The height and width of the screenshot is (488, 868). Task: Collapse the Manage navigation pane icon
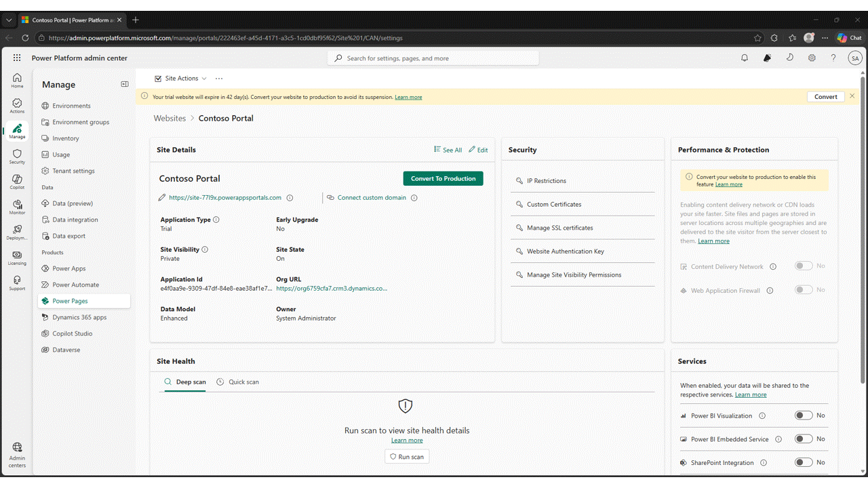(x=125, y=84)
